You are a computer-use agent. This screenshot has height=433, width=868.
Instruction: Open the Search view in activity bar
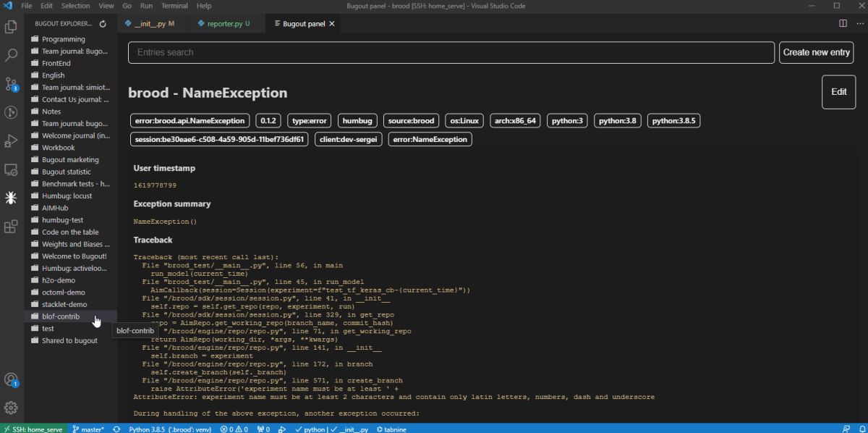coord(11,55)
